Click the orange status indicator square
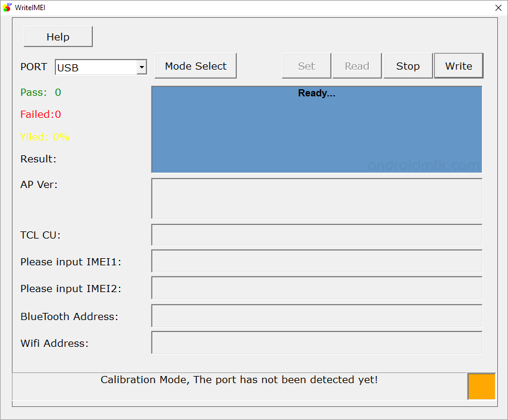508x420 pixels. coord(481,386)
